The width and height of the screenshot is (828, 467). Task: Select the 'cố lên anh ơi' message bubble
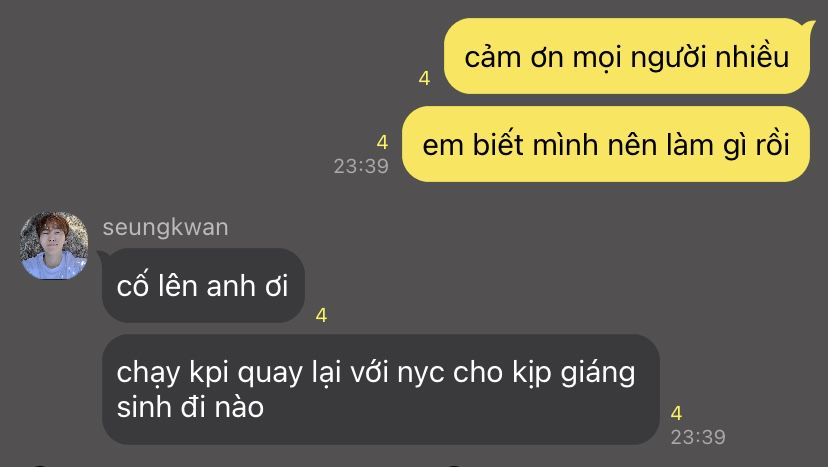pos(203,285)
